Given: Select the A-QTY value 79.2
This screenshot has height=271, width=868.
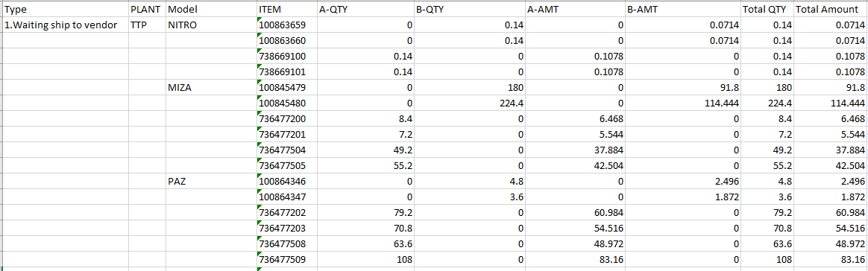Looking at the screenshot, I should pos(365,212).
